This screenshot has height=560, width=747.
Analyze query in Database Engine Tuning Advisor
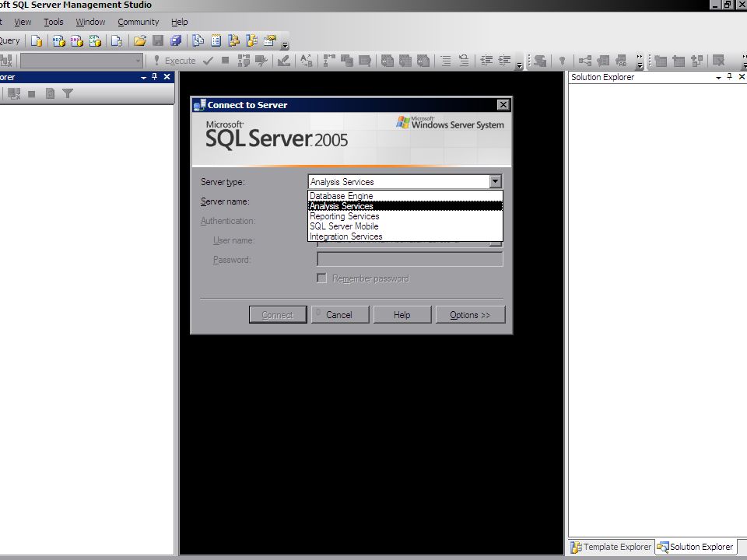pyautogui.click(x=261, y=61)
